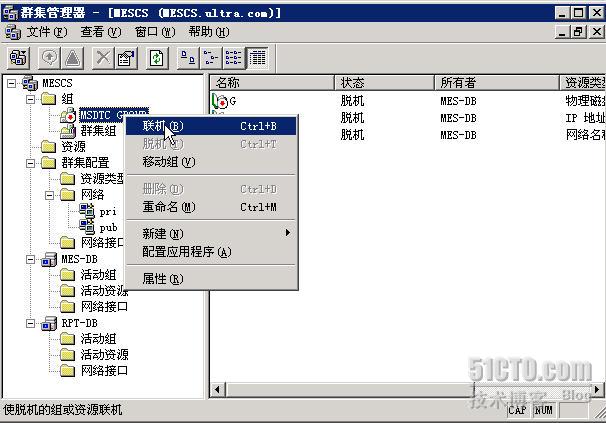
Task: Sort by the 资源类型 column header
Action: tap(583, 83)
